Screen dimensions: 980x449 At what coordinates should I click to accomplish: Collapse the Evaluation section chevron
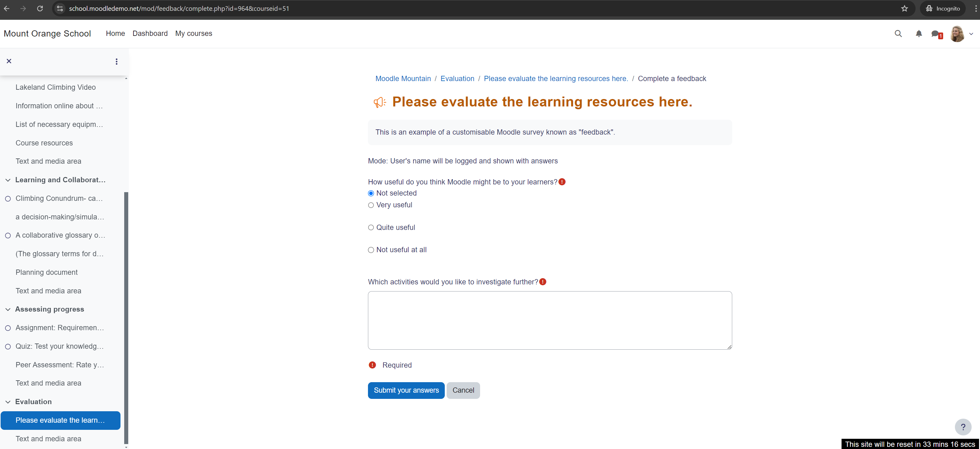8,402
